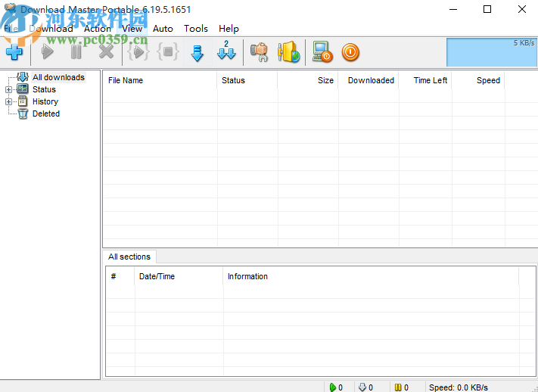Expand the Status tree node
The image size is (538, 392).
click(x=8, y=89)
